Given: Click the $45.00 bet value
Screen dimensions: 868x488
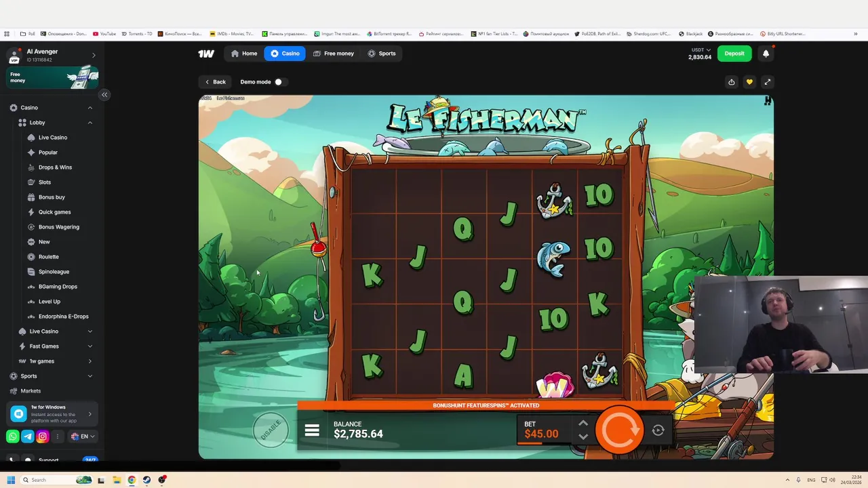Looking at the screenshot, I should pos(541,434).
